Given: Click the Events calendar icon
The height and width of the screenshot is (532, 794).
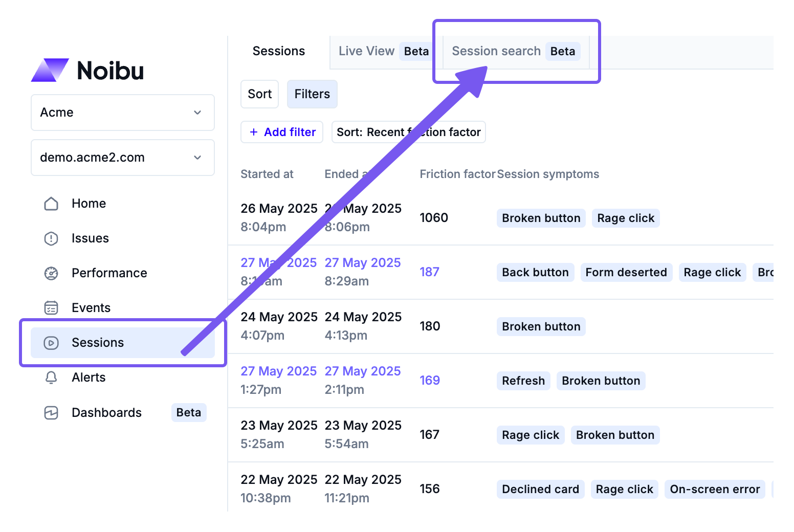Looking at the screenshot, I should pyautogui.click(x=51, y=308).
